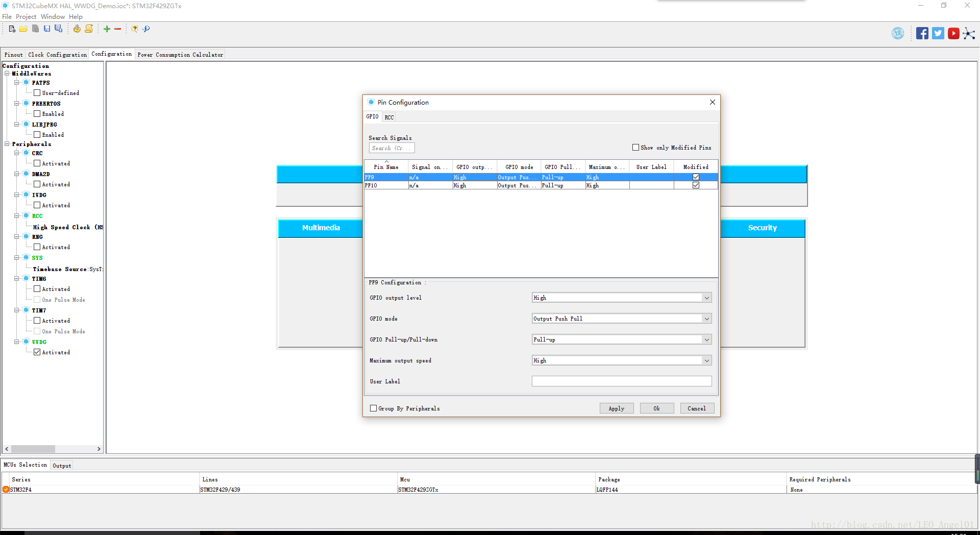The height and width of the screenshot is (535, 980).
Task: Switch to RCC tab in Pin Configuration
Action: tap(389, 117)
